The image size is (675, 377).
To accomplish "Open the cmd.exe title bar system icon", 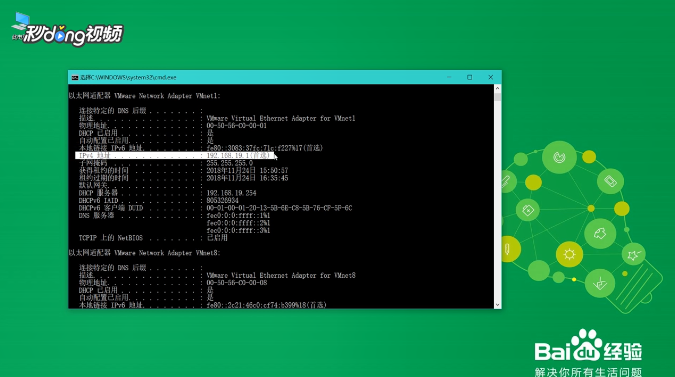I will coord(75,77).
